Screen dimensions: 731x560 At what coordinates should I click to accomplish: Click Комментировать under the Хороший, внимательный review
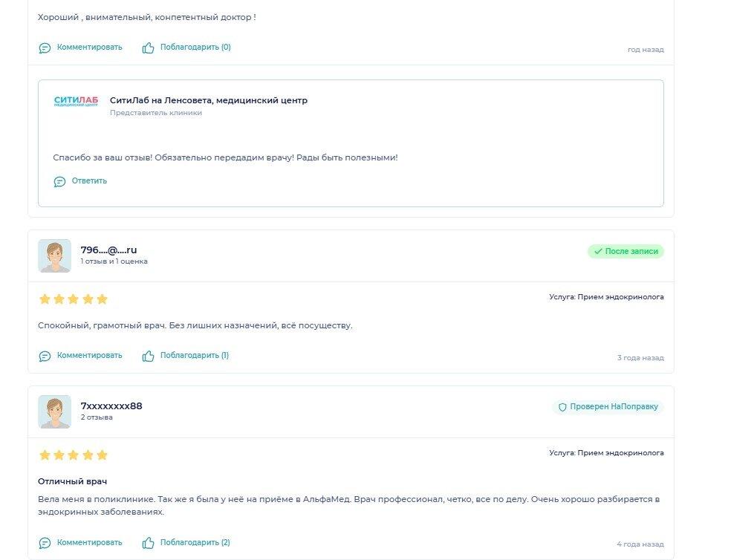click(89, 47)
